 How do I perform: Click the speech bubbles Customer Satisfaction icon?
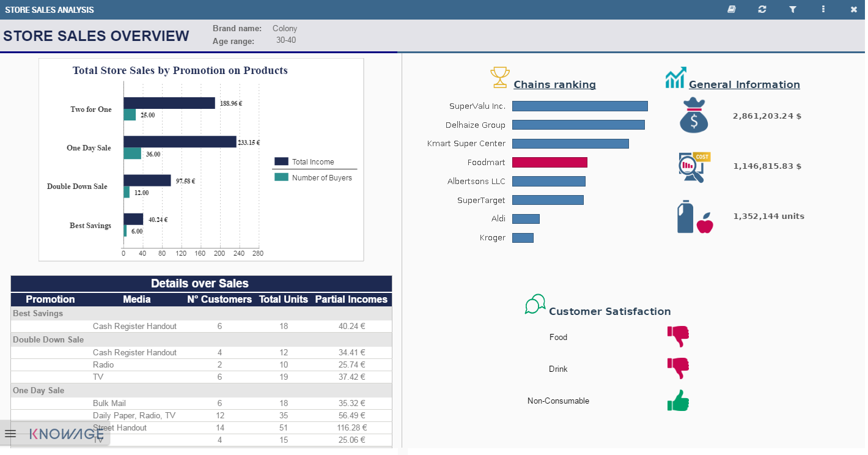(535, 304)
